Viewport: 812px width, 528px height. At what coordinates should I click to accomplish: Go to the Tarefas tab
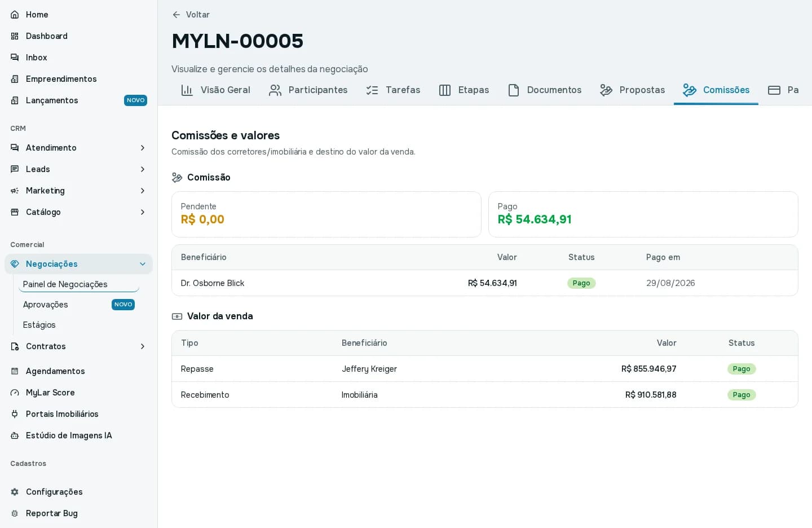[x=393, y=90]
